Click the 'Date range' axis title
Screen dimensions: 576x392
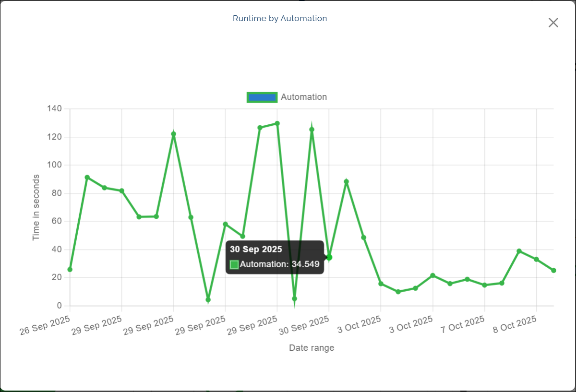point(312,348)
